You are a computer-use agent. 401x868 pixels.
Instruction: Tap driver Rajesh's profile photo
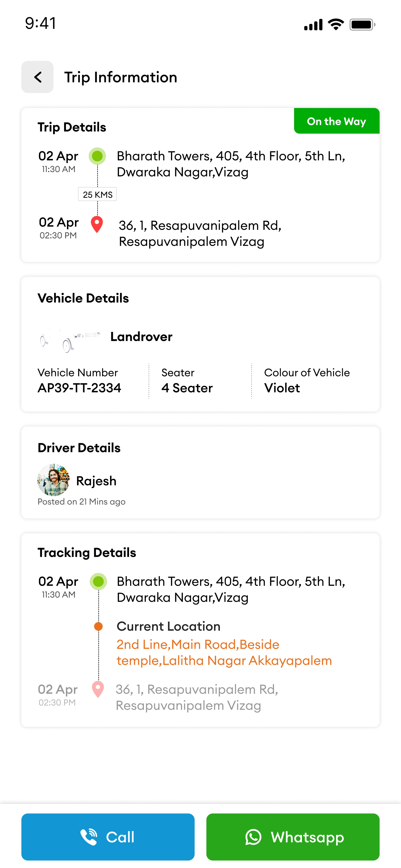(54, 479)
